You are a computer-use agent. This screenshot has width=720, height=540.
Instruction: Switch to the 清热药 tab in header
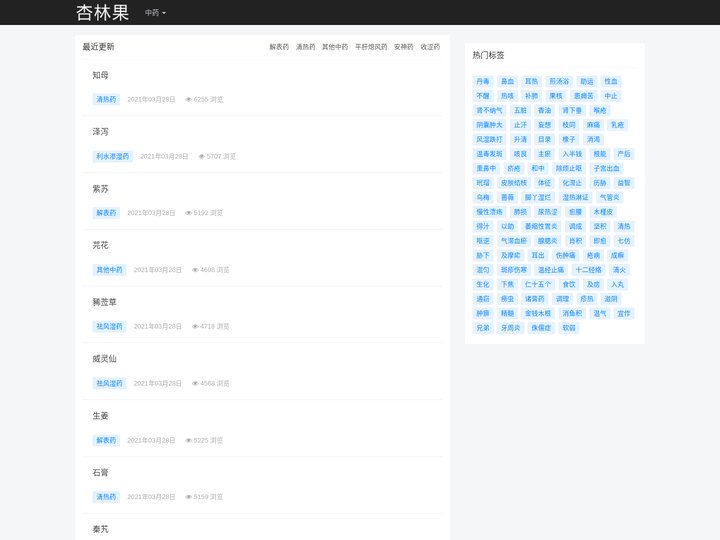click(305, 47)
